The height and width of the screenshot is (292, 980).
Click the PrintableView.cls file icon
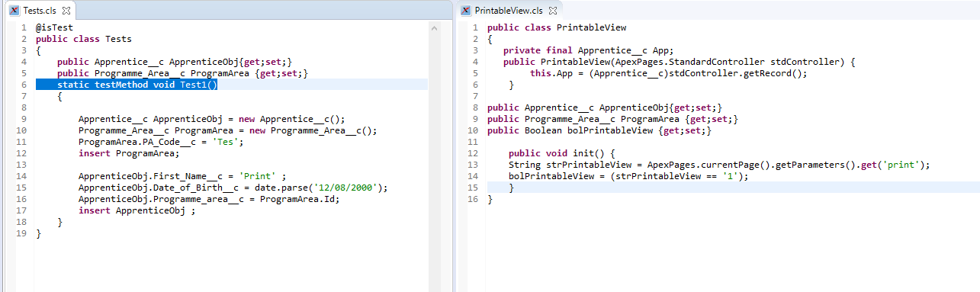point(467,11)
